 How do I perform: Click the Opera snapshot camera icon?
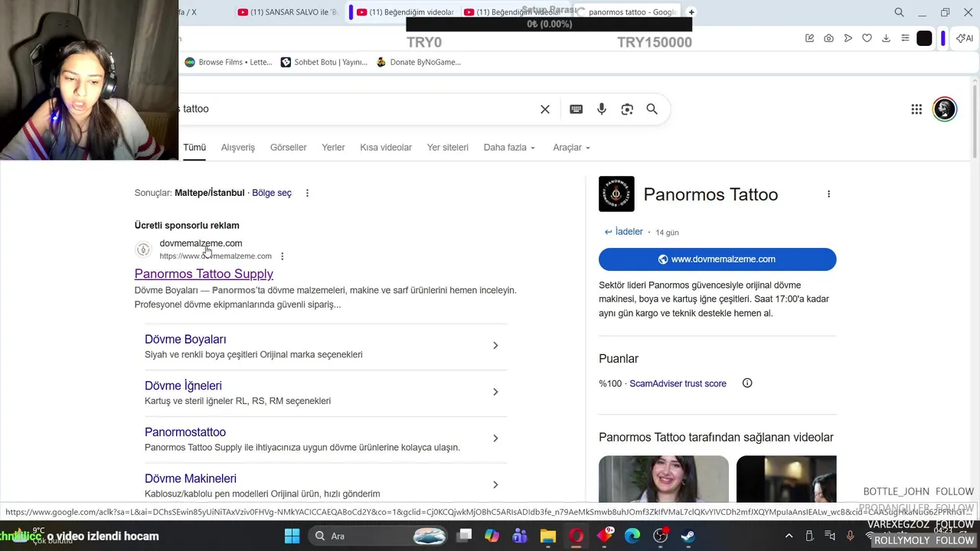[x=828, y=38]
